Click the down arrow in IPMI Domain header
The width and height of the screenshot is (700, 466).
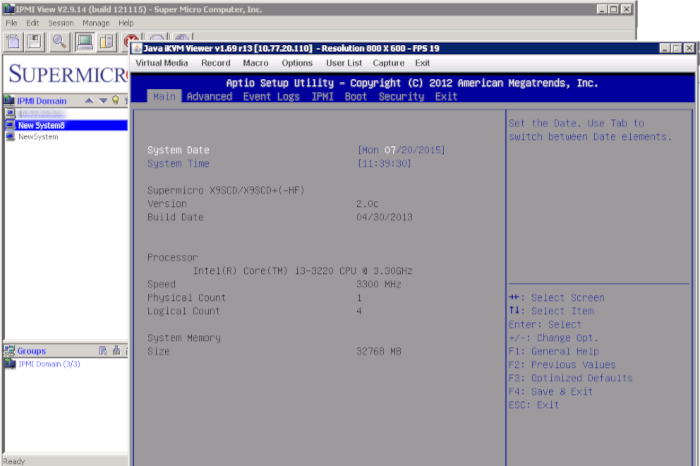[x=102, y=100]
